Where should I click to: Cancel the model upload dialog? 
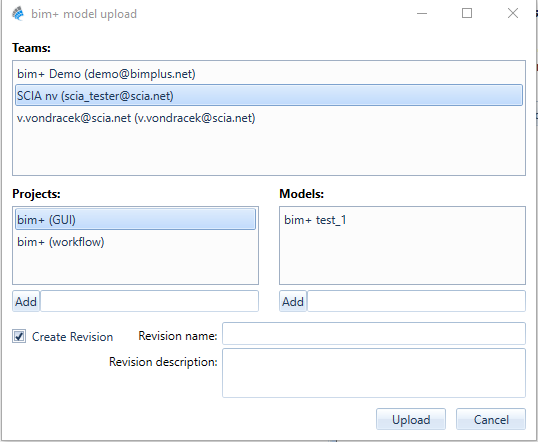pyautogui.click(x=491, y=419)
